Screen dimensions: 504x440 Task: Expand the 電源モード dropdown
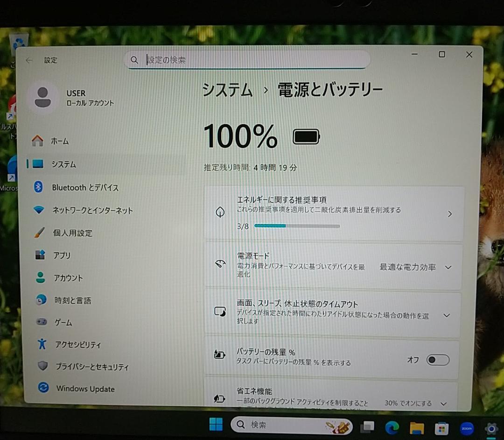coord(448,267)
